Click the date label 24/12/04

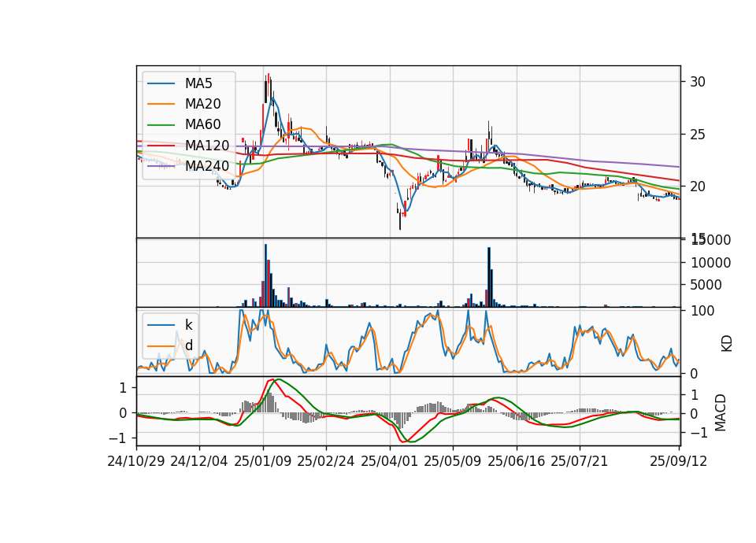pos(199,461)
